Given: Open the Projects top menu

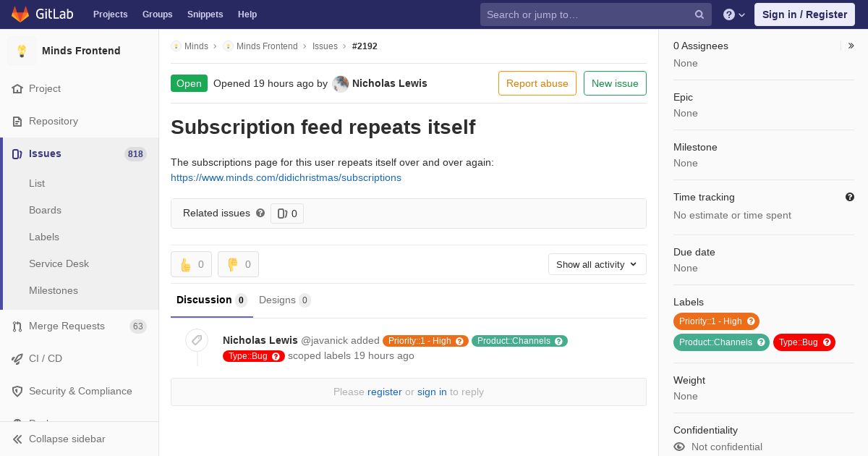Looking at the screenshot, I should [x=110, y=14].
